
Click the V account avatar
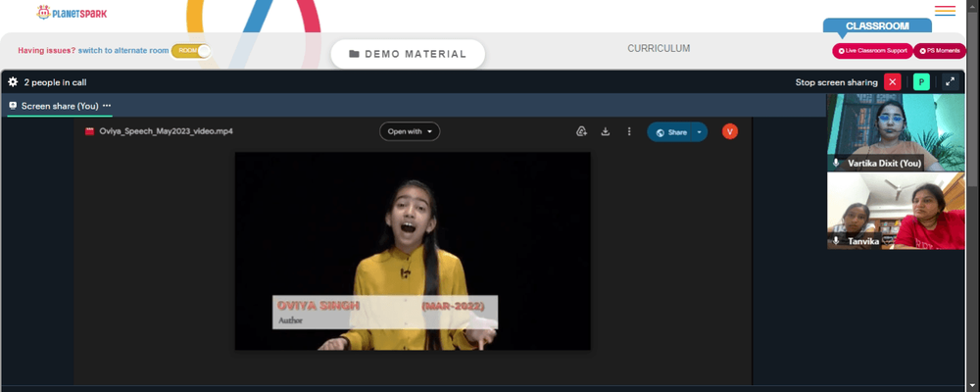click(x=730, y=131)
